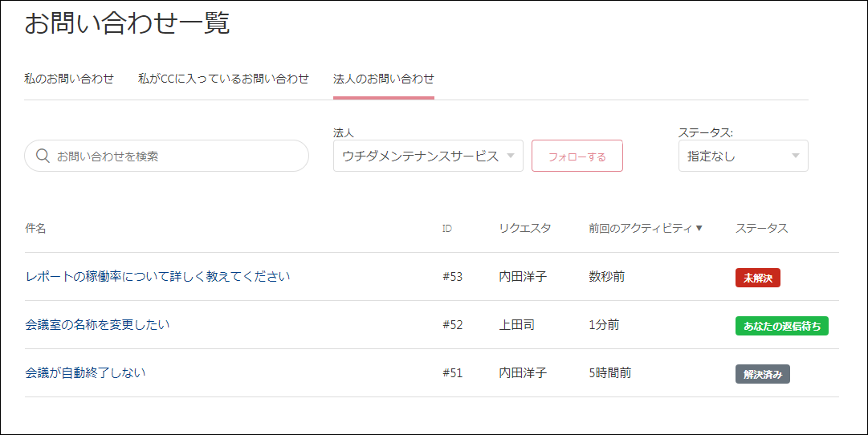This screenshot has width=868, height=435.
Task: Click ticket ID #53
Action: (453, 277)
